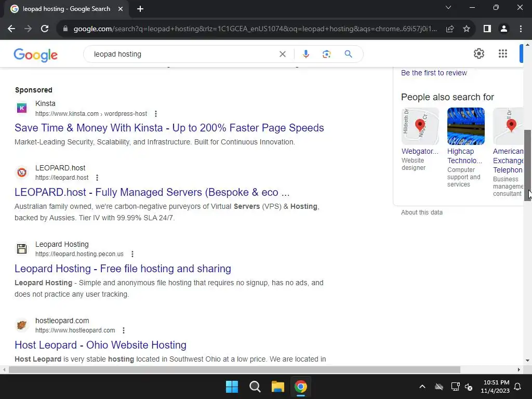532x399 pixels.
Task: Click the LEOPARD.host favicon
Action: point(22,172)
